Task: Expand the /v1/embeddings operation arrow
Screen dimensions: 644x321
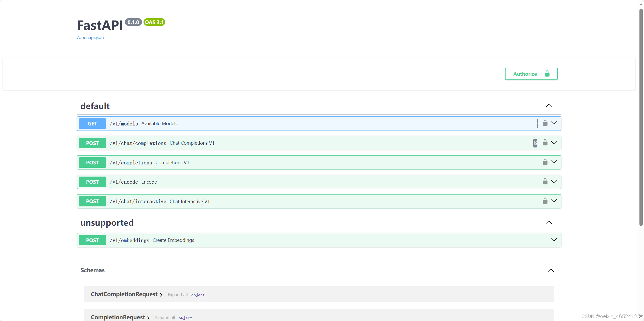Action: pos(554,240)
